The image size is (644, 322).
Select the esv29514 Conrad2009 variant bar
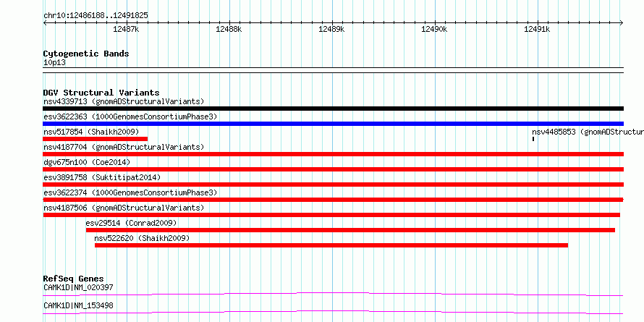tap(350, 230)
